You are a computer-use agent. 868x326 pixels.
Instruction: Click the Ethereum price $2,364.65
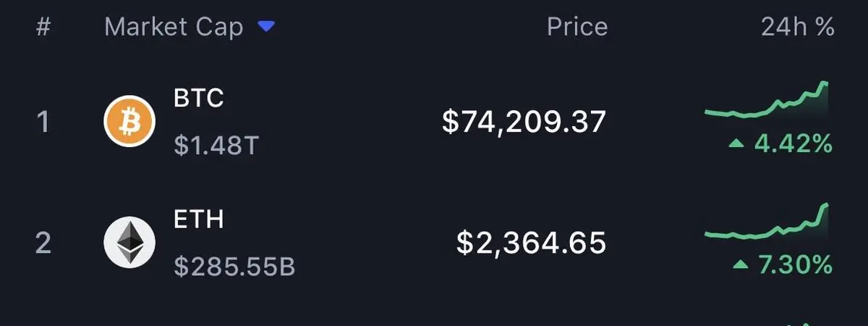531,243
